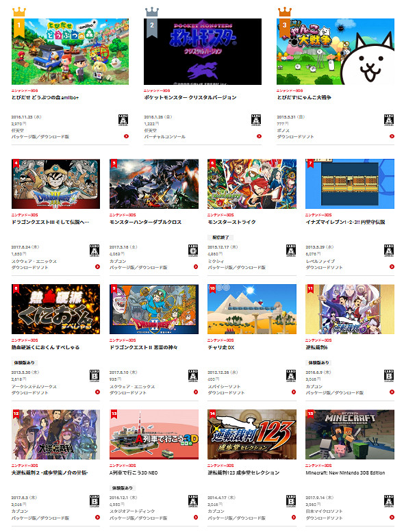Screen dimensions: 404x532
Task: Open the Pocket Monsters Crystal thumbnail
Action: [203, 51]
